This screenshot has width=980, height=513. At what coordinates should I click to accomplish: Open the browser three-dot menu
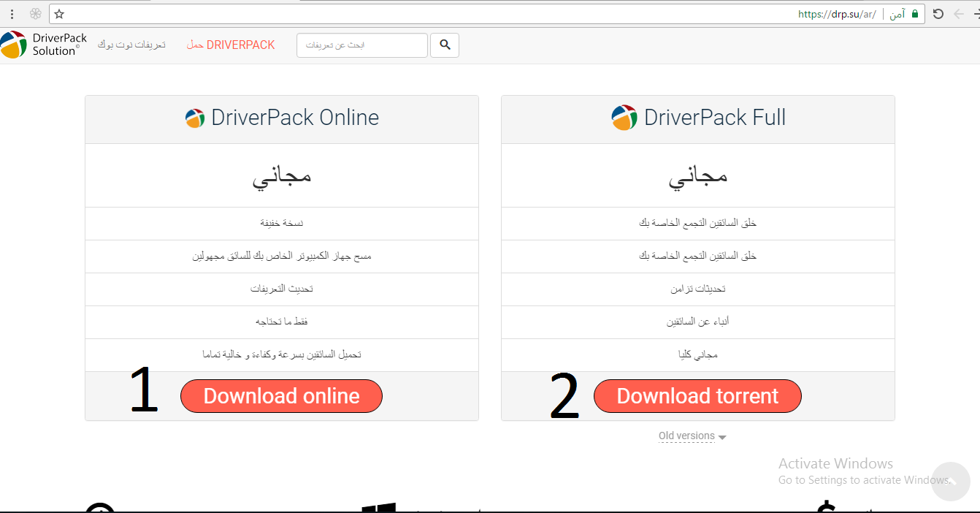click(12, 14)
